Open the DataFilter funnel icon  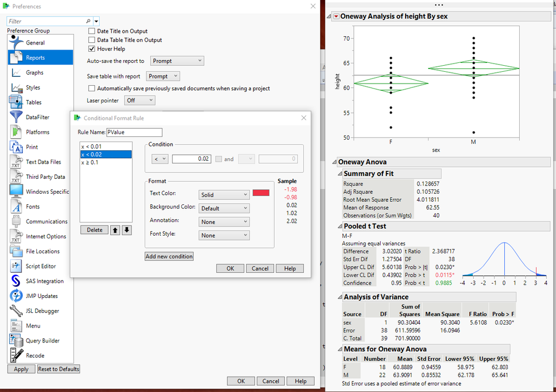coord(16,117)
